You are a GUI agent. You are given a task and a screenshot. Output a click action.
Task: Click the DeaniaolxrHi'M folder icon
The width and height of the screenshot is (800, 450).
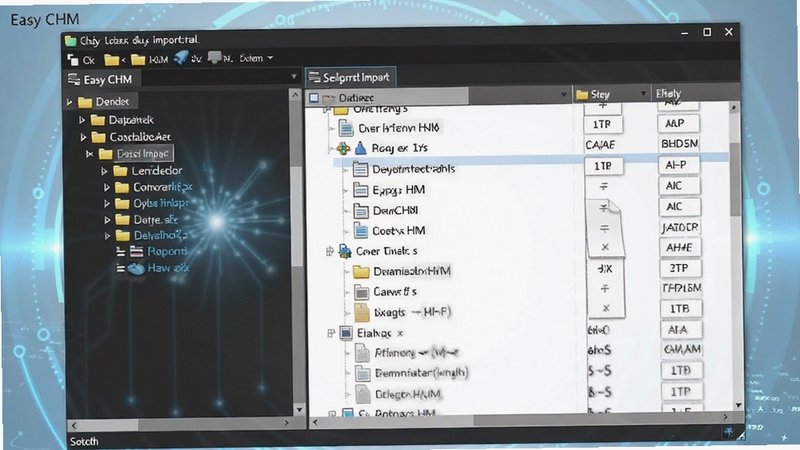pos(361,271)
